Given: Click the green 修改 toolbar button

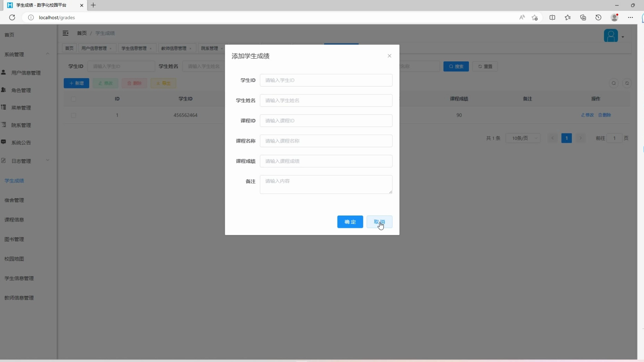Looking at the screenshot, I should 106,83.
